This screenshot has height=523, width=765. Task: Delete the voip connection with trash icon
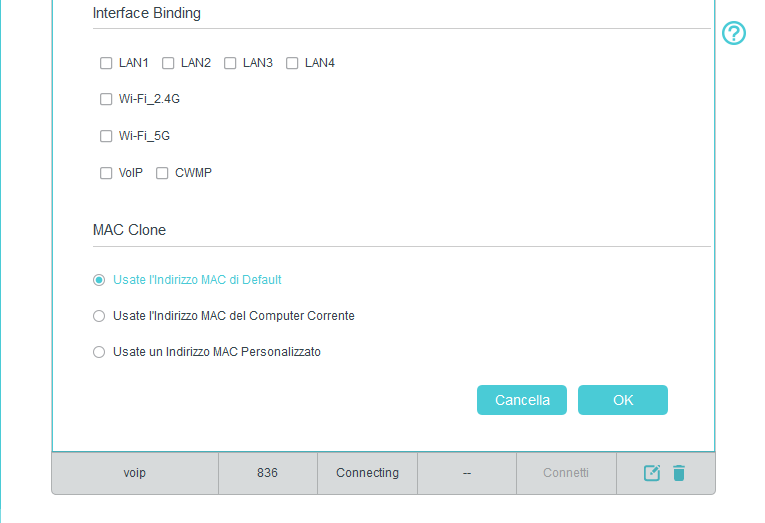pos(679,473)
